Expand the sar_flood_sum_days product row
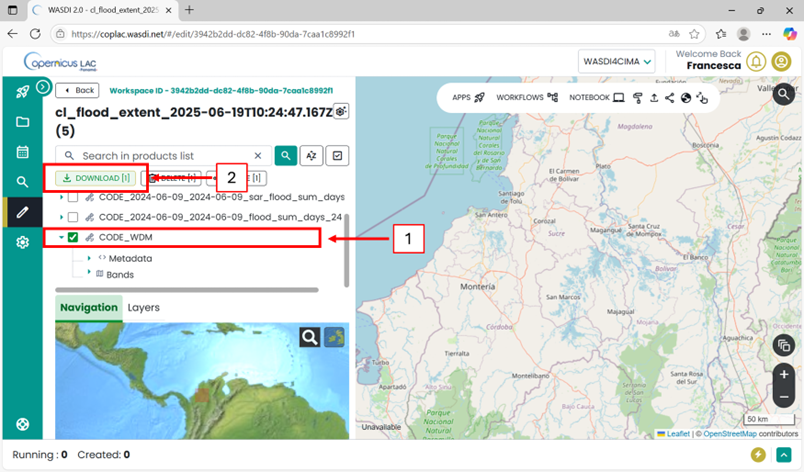The image size is (804, 472). pos(61,197)
